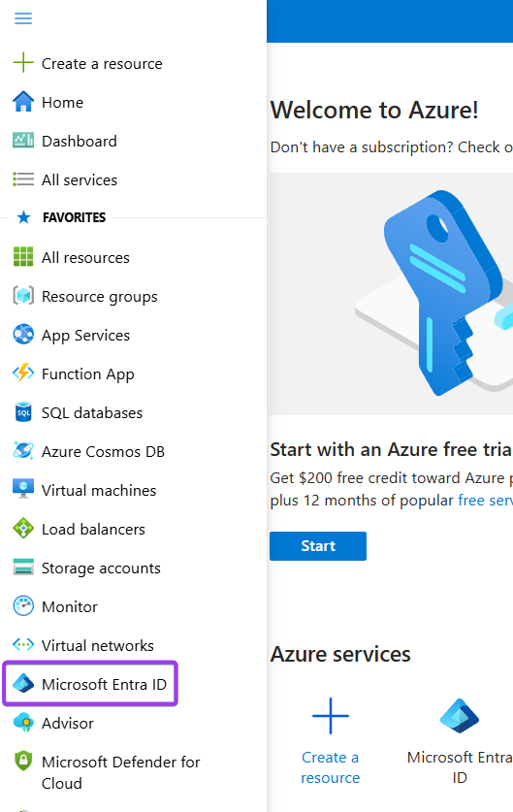513x812 pixels.
Task: Click the Resource groups cube icon
Action: point(23,296)
